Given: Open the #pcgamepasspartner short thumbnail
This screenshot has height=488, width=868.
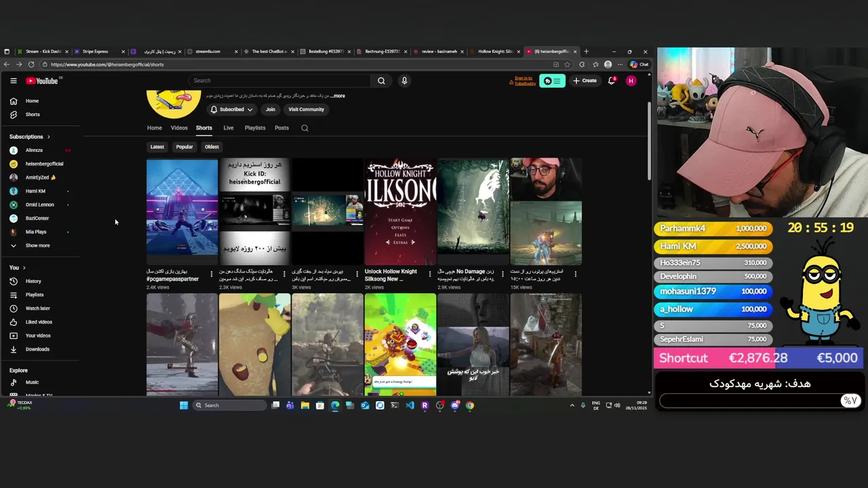Looking at the screenshot, I should 182,212.
